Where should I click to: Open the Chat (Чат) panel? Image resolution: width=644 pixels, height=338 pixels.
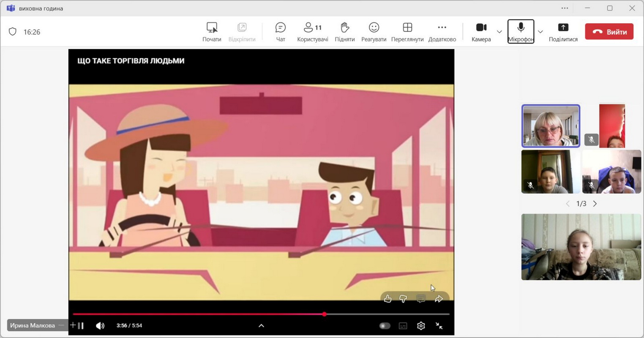[280, 32]
